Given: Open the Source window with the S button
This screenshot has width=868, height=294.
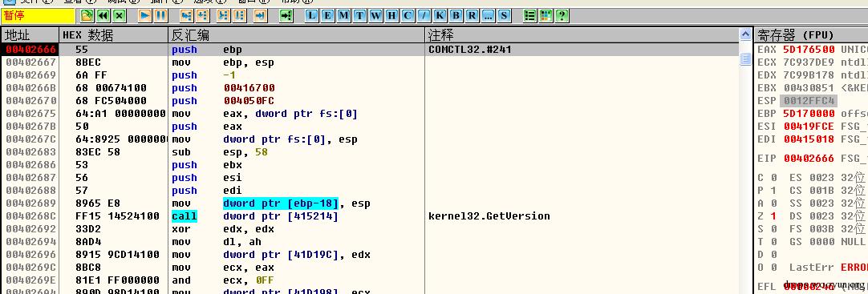Looking at the screenshot, I should (504, 15).
